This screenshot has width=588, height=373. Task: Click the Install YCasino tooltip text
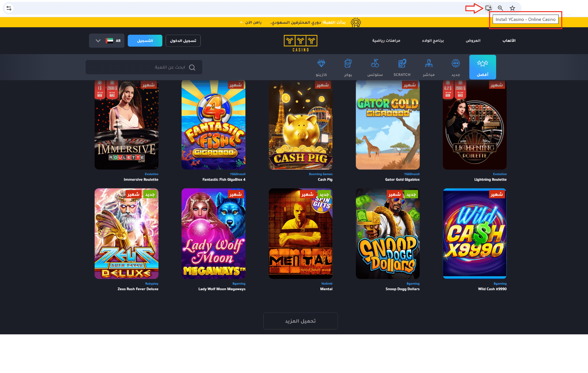[525, 20]
